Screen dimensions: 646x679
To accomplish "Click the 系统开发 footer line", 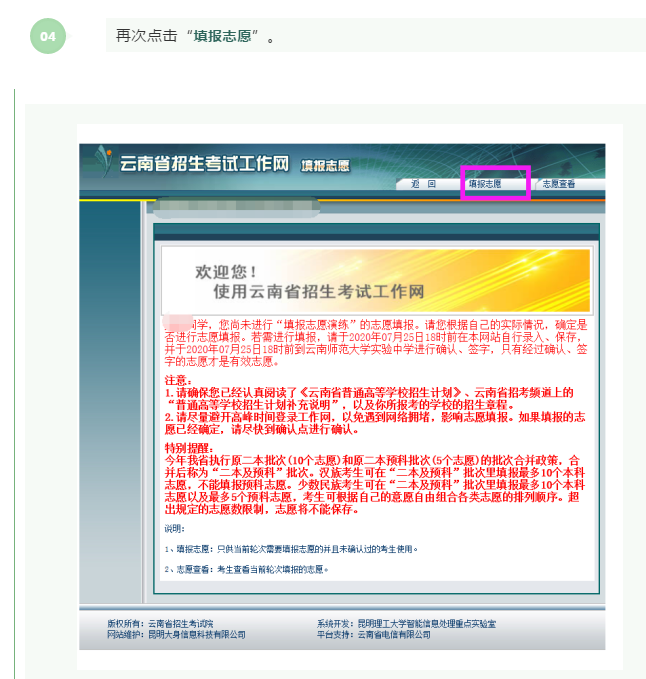I will 406,624.
